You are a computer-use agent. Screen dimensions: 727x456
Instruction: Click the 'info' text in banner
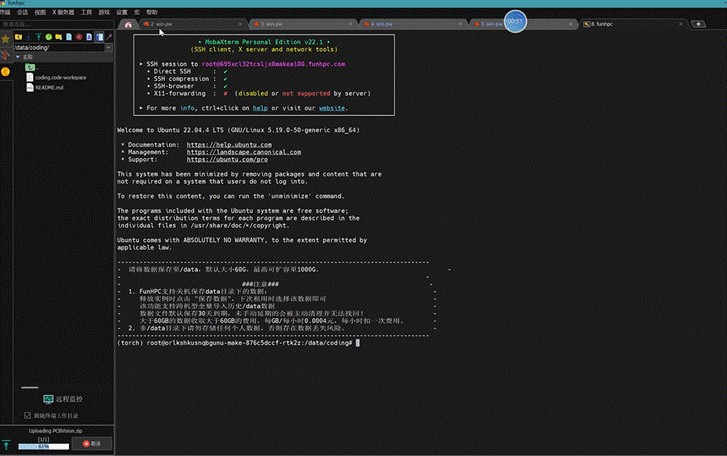pos(187,108)
